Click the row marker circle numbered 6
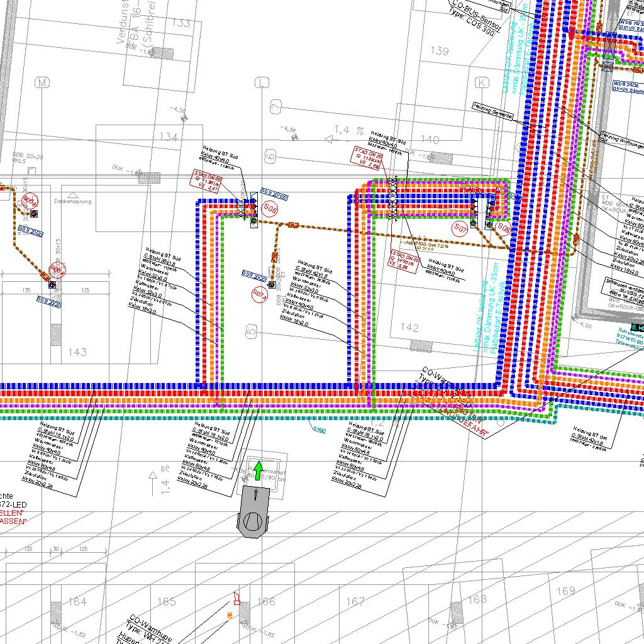The width and height of the screenshot is (644, 644). (270, 155)
